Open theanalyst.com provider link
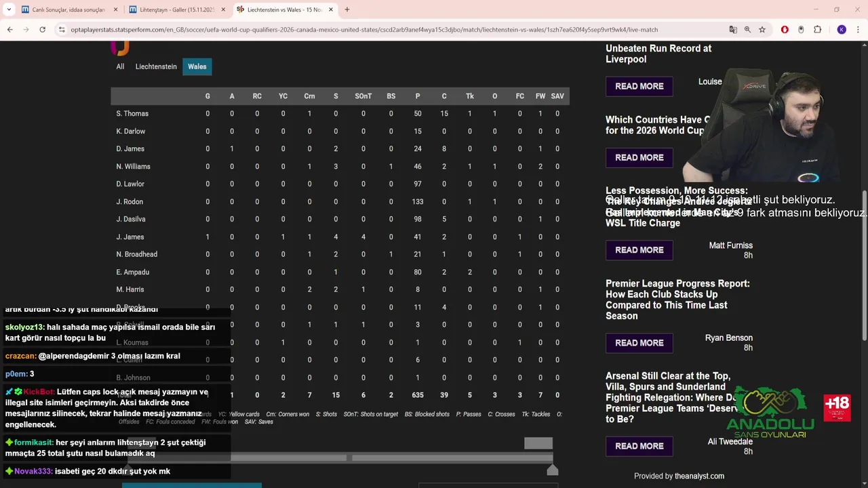 coord(699,476)
